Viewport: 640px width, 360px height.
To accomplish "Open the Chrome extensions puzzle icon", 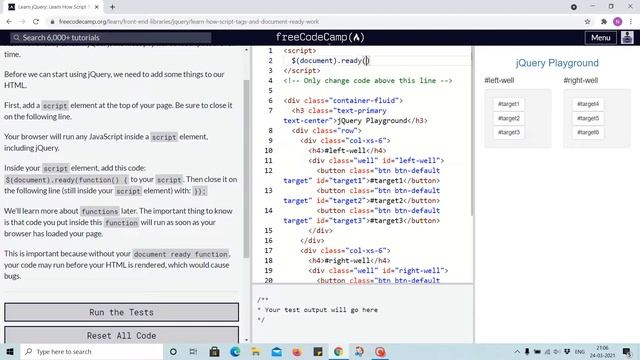I will coord(604,22).
